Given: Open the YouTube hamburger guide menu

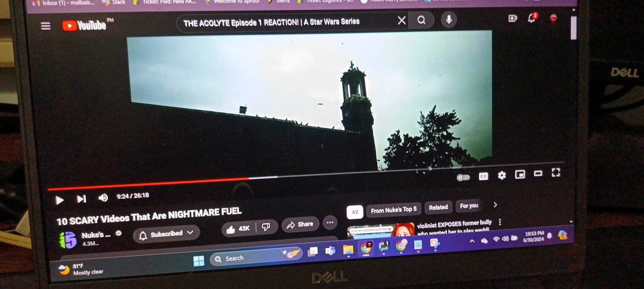Looking at the screenshot, I should click(x=46, y=26).
